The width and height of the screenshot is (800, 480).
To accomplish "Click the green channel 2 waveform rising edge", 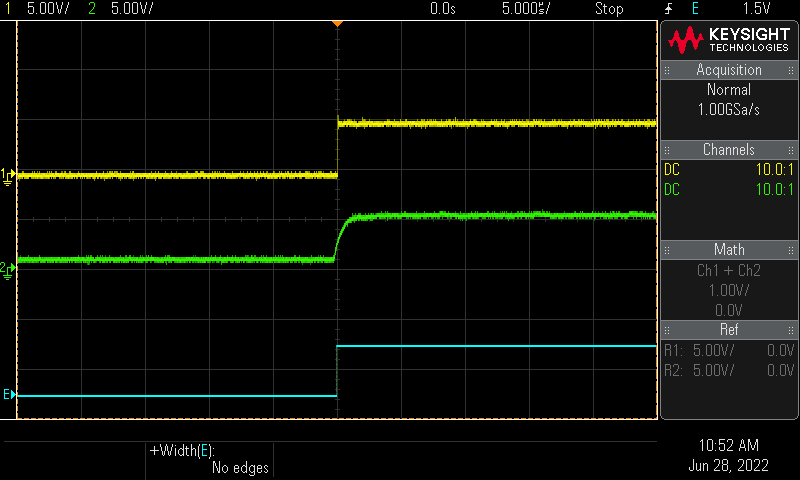I will tap(342, 237).
